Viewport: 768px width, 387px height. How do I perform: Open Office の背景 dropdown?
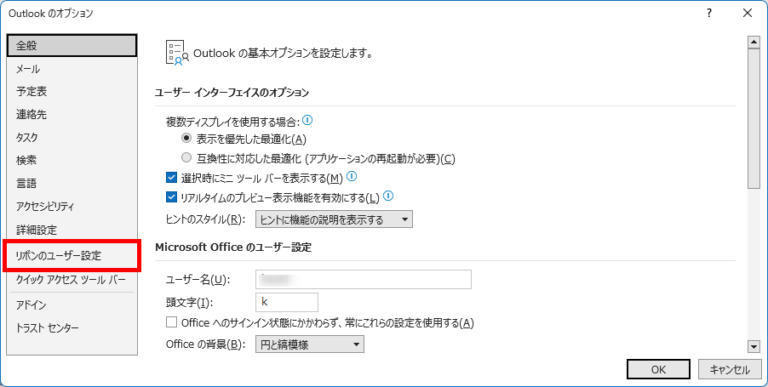pyautogui.click(x=310, y=344)
